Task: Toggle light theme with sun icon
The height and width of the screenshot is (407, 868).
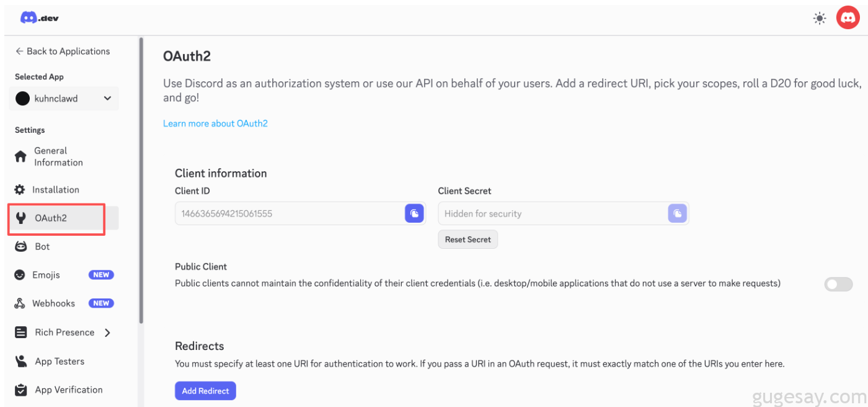Action: click(x=820, y=19)
